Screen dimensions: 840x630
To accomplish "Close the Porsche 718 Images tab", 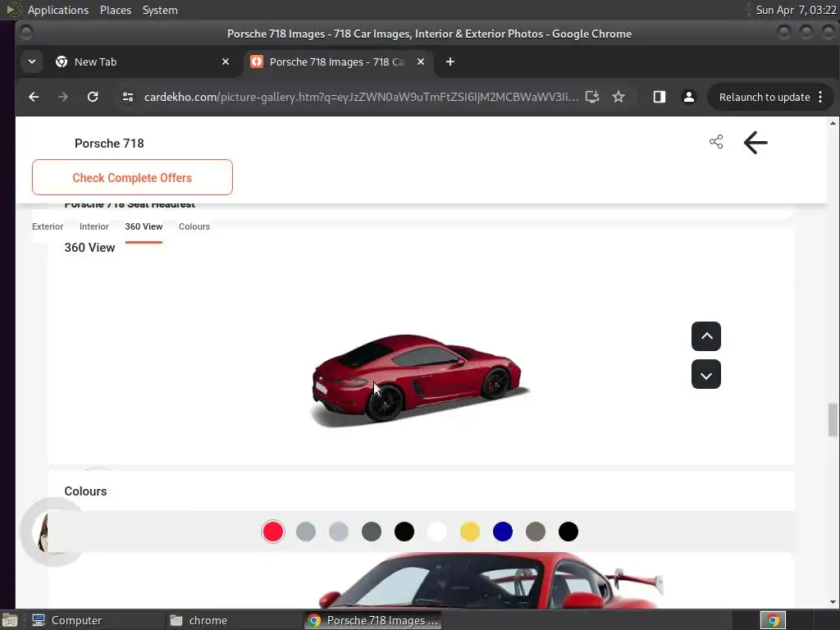I will coord(421,62).
